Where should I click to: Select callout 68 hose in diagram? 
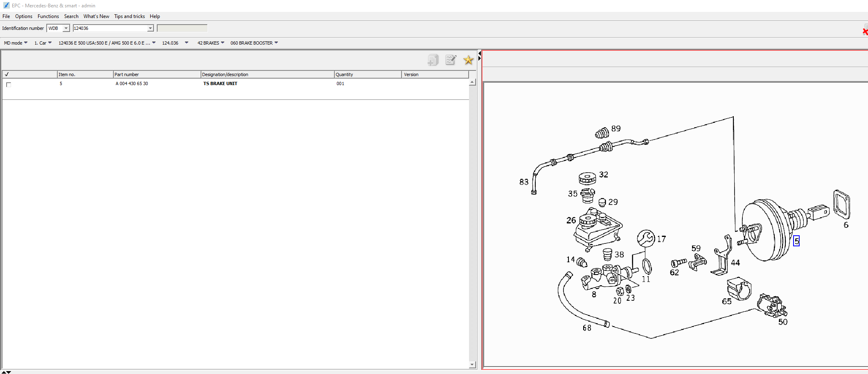pyautogui.click(x=587, y=328)
